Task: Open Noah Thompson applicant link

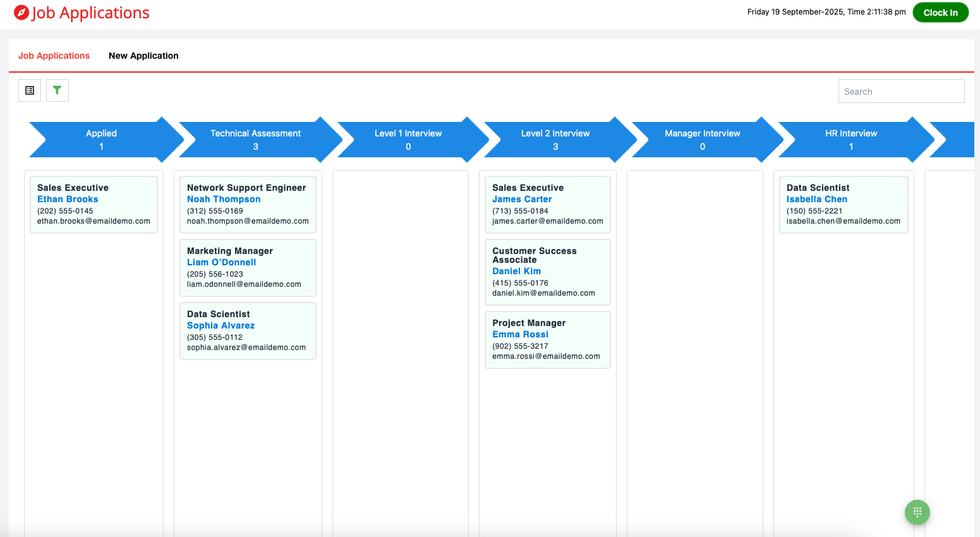Action: coord(224,199)
